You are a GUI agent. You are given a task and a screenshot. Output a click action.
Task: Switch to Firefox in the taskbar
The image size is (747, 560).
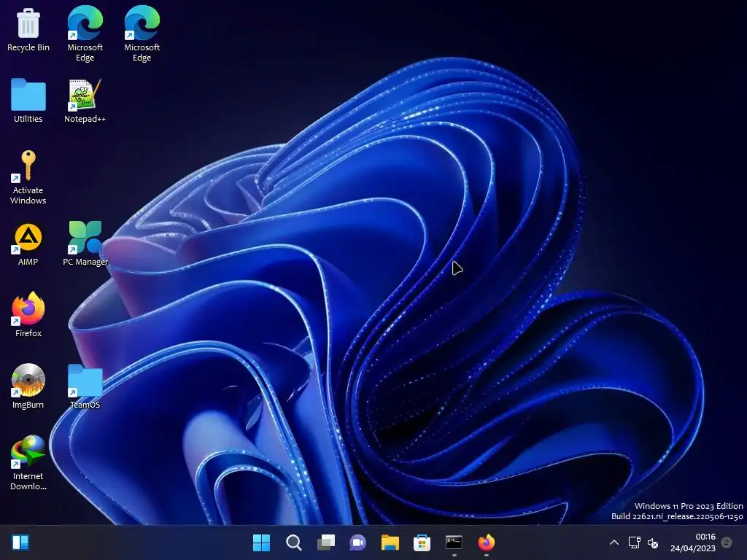click(487, 542)
